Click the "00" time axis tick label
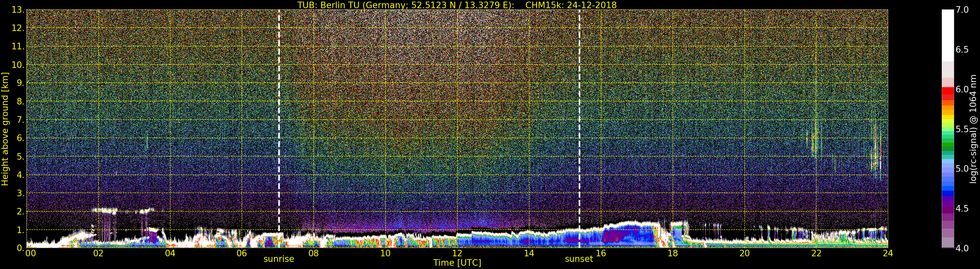 point(30,253)
